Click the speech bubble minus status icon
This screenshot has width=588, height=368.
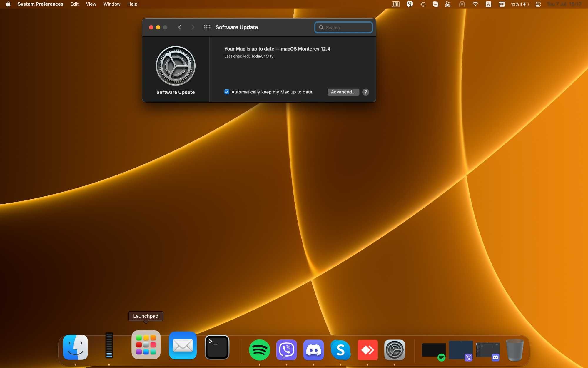pos(435,4)
